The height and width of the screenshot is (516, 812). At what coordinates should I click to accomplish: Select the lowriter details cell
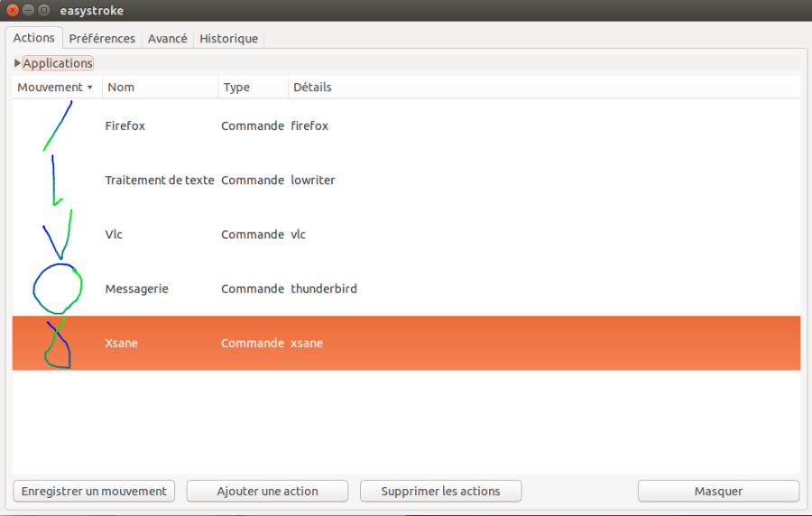[x=313, y=180]
